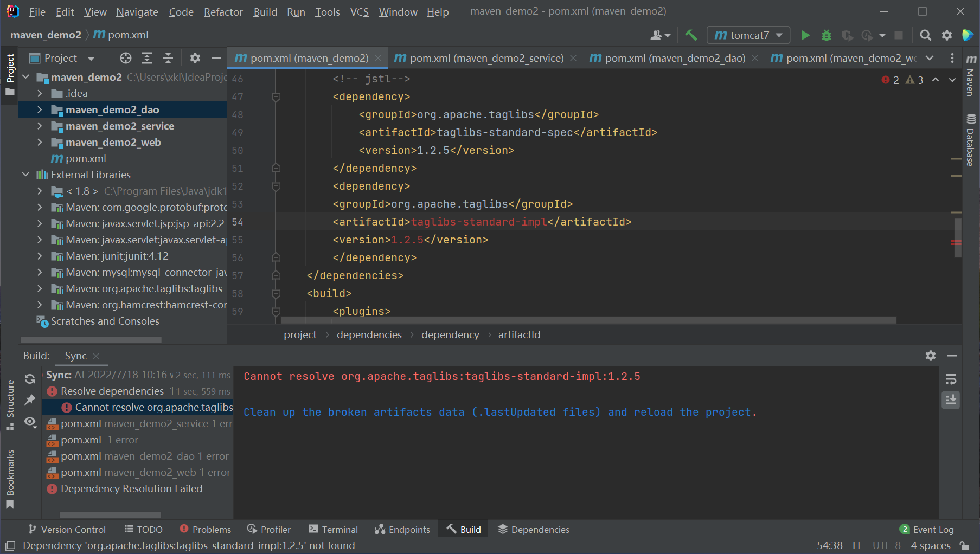Toggle the eye view filter in Build
Screen dimensions: 980x554
[31, 422]
